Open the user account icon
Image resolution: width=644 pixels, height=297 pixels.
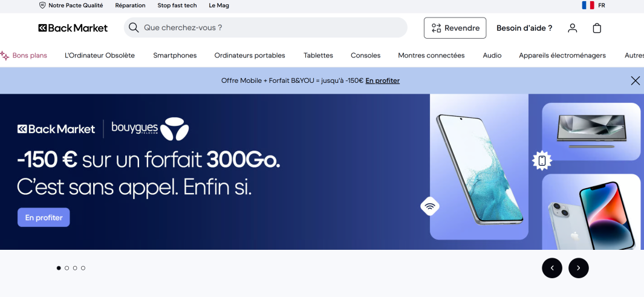coord(572,28)
